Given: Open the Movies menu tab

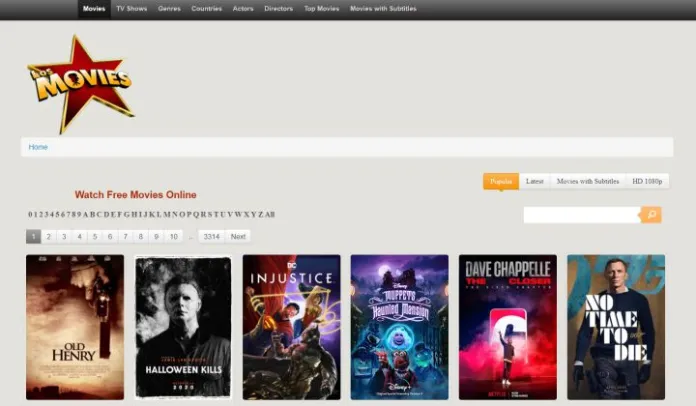Looking at the screenshot, I should [94, 9].
